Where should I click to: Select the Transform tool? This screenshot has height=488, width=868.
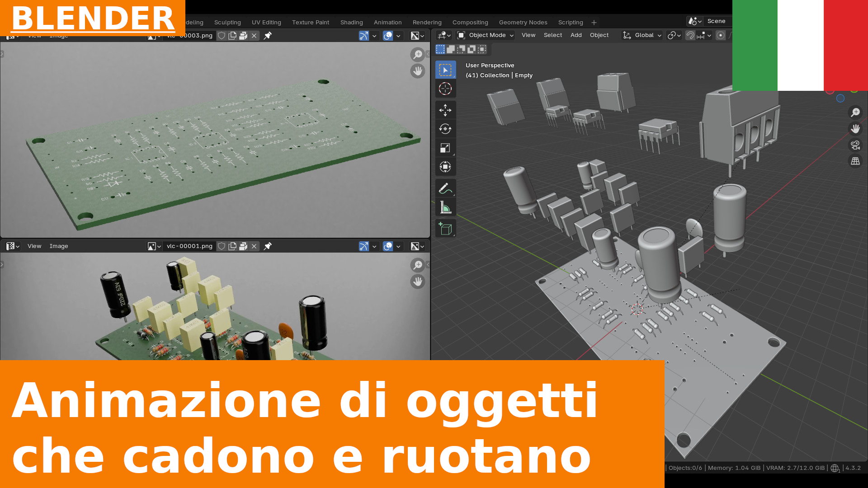445,167
